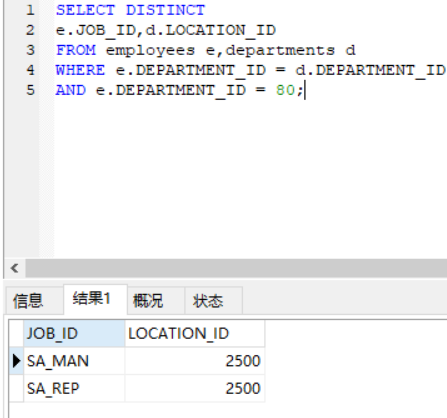Click line number 2 in the gutter
Viewport: 447px width, 418px height.
(30, 30)
